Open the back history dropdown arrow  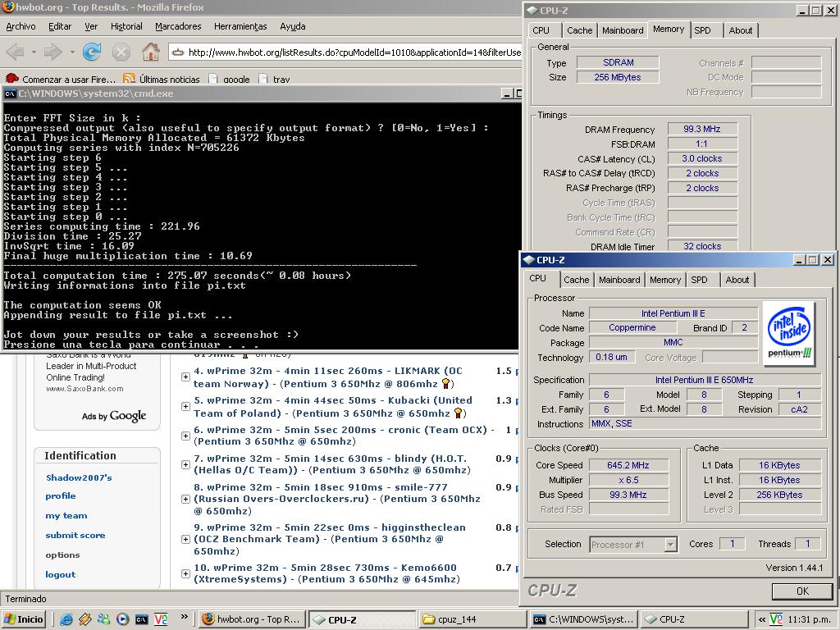tap(33, 52)
